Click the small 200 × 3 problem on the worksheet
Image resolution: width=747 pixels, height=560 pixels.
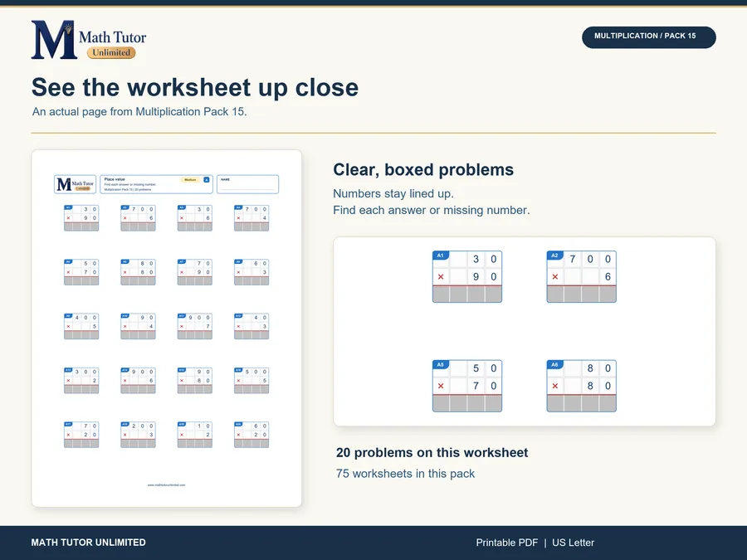tap(138, 435)
